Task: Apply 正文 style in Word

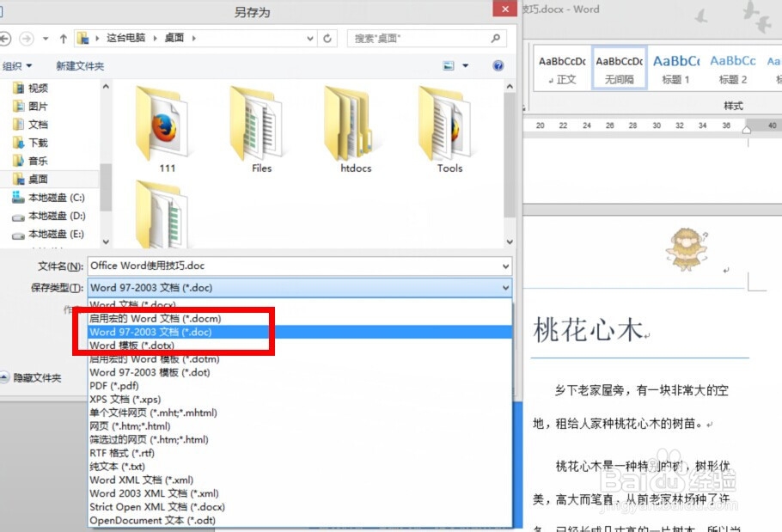Action: tap(562, 69)
